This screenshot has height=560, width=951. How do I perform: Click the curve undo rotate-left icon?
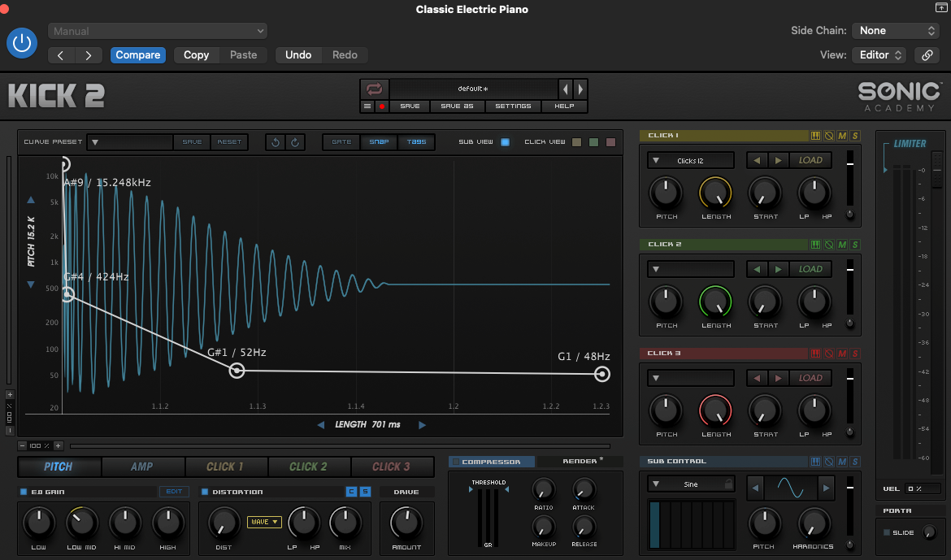(276, 142)
